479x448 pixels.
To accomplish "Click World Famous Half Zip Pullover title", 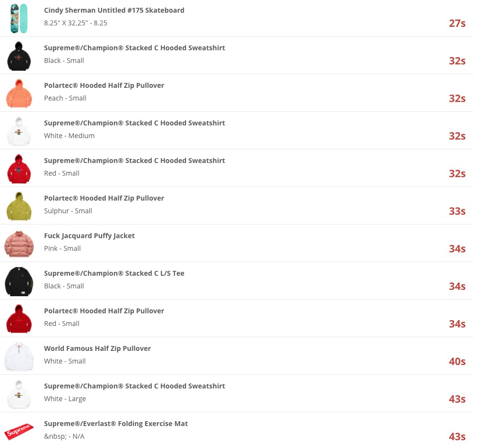I will 98,348.
